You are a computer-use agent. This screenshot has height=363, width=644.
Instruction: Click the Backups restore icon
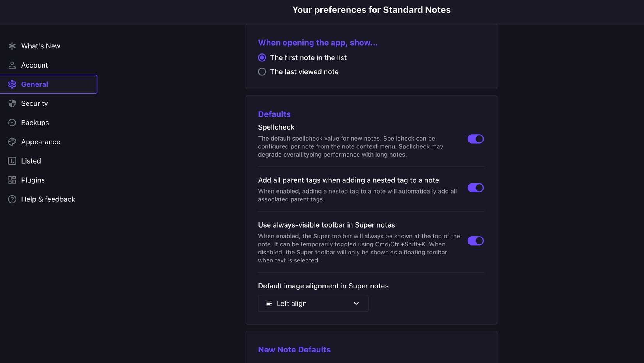(x=12, y=123)
